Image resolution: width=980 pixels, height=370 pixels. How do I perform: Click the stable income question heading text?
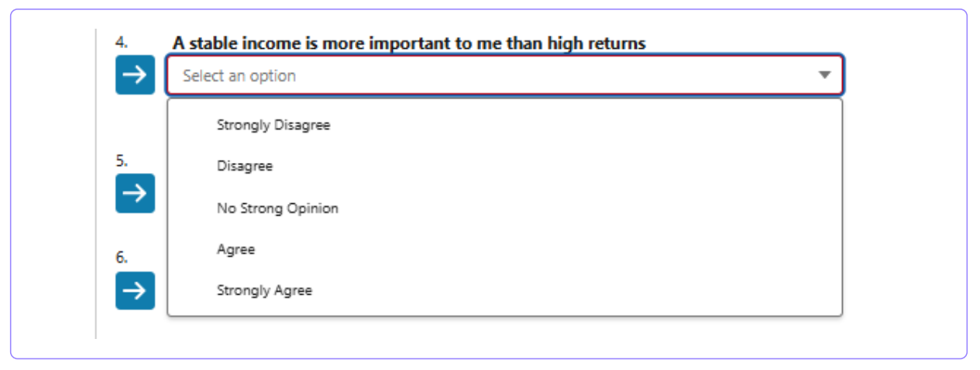(409, 43)
